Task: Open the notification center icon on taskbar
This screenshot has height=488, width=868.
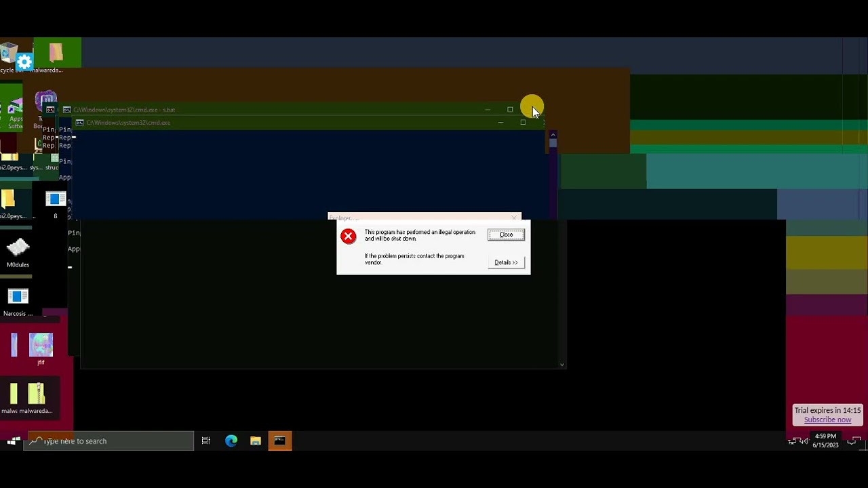Action: click(854, 441)
